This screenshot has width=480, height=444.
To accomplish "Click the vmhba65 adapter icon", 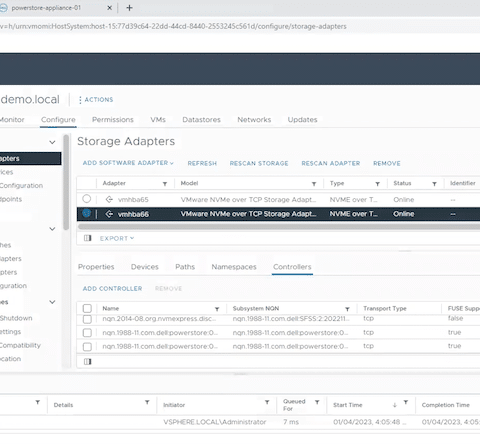I will (x=109, y=200).
